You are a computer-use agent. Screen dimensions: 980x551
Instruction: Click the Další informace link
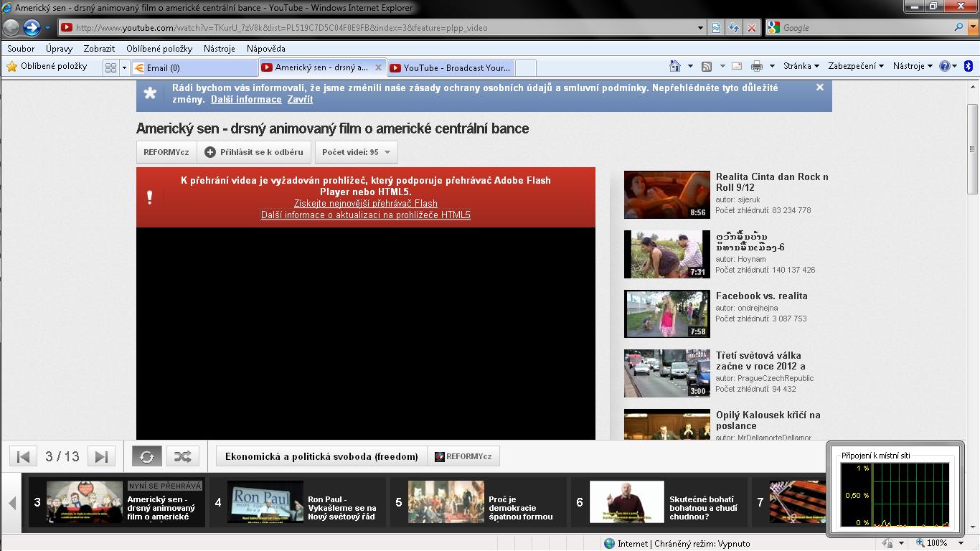click(x=246, y=100)
